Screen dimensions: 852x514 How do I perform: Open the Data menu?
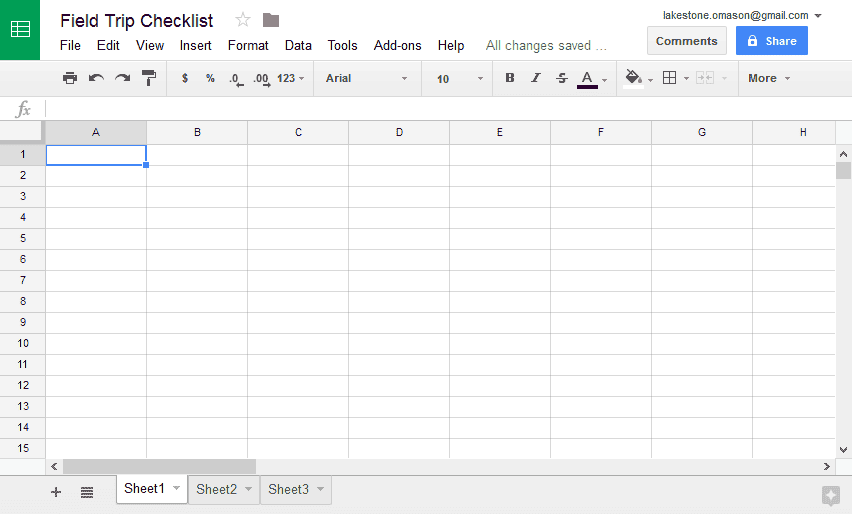pyautogui.click(x=298, y=46)
